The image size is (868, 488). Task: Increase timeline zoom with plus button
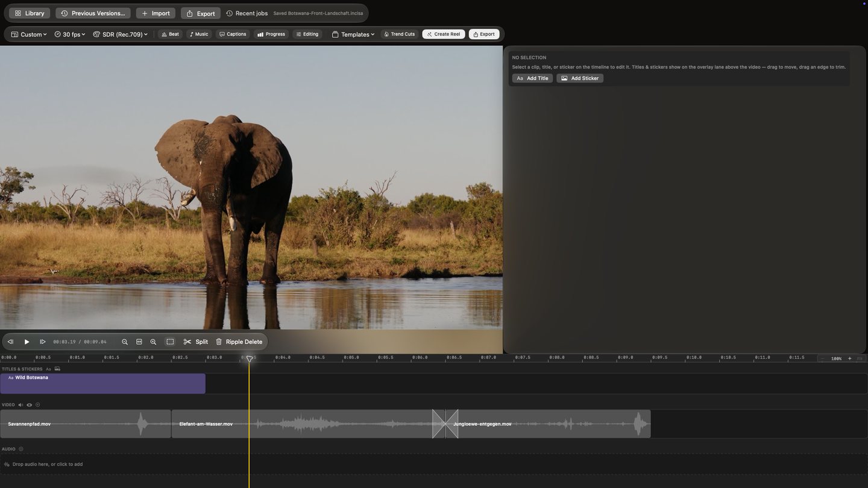click(x=850, y=358)
